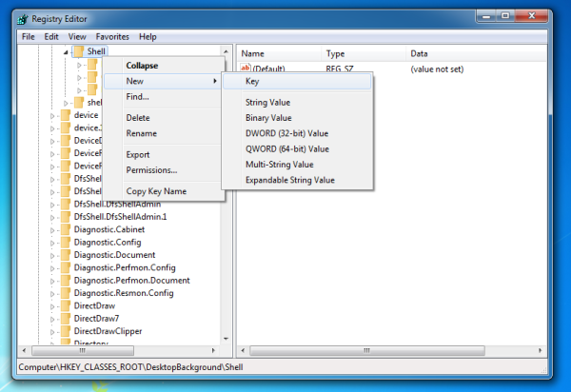571x392 pixels.
Task: Choose Find... in the context menu
Action: tap(164, 97)
